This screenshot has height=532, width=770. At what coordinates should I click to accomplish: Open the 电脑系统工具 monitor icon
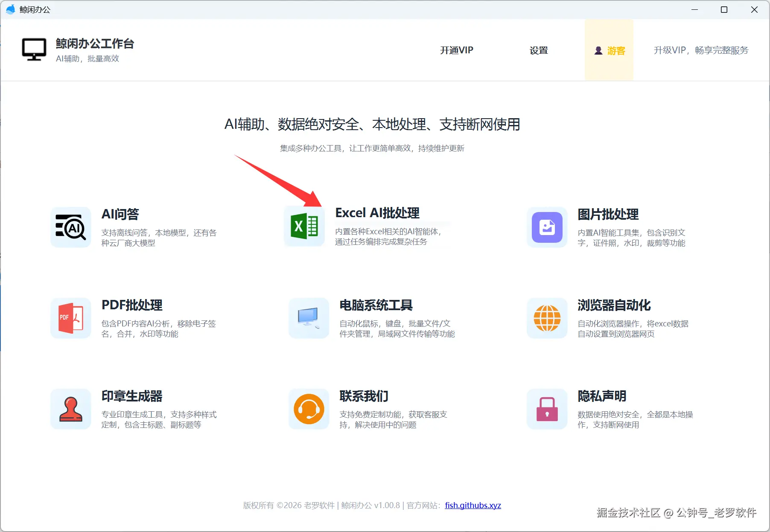point(309,318)
